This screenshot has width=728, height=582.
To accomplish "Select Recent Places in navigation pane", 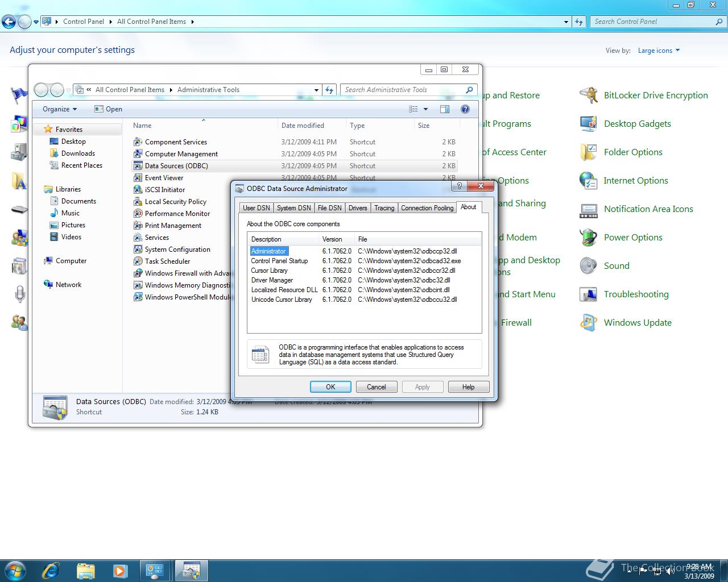I will [82, 165].
